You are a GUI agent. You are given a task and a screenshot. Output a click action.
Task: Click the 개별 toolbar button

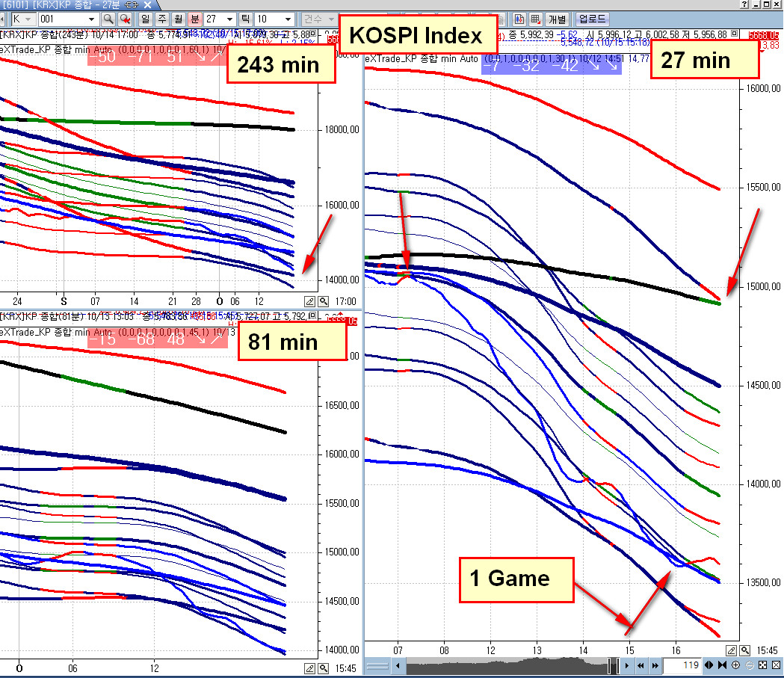pyautogui.click(x=557, y=19)
